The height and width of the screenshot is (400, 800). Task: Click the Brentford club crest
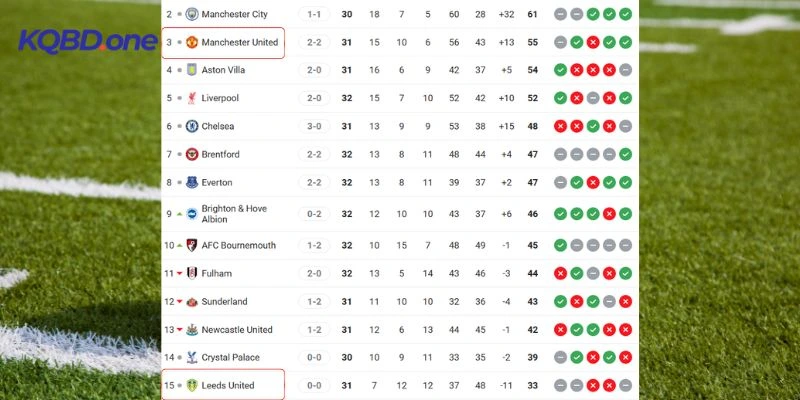coord(192,154)
